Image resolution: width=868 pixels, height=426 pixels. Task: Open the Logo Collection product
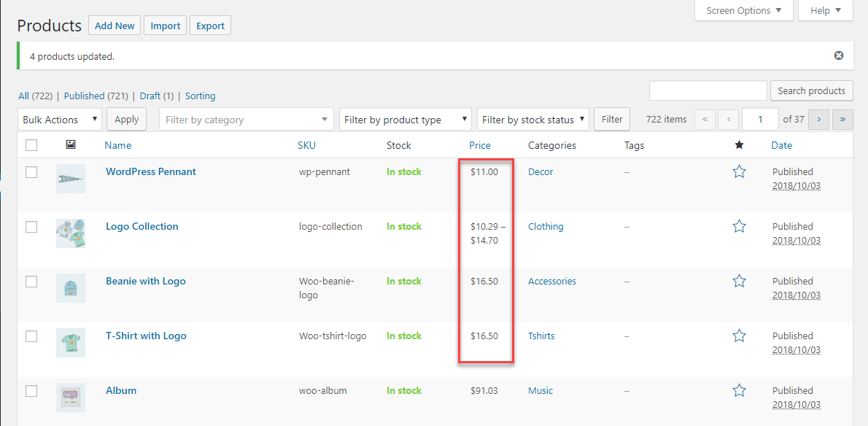pos(142,226)
